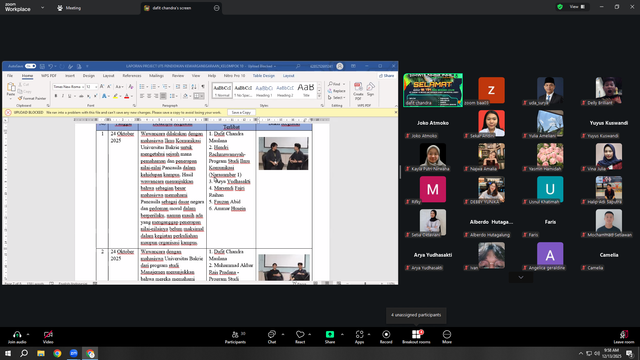Open the caret next to Share
This screenshot has height=360, width=640.
(x=342, y=334)
